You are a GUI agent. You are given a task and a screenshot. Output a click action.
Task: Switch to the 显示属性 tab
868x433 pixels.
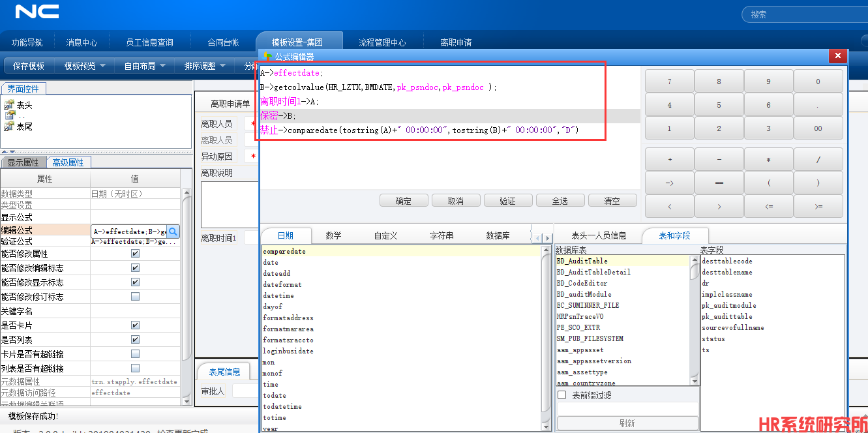coord(23,162)
